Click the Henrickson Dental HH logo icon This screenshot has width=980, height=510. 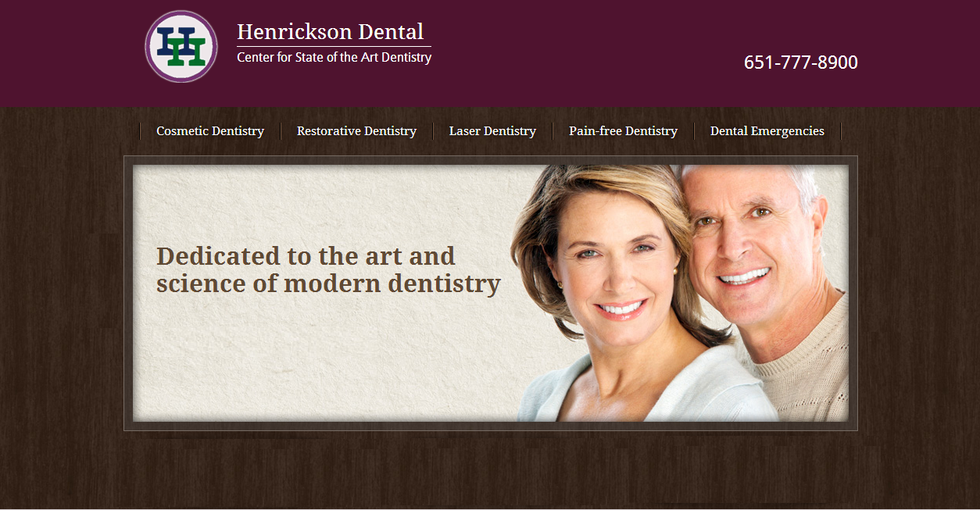(181, 46)
